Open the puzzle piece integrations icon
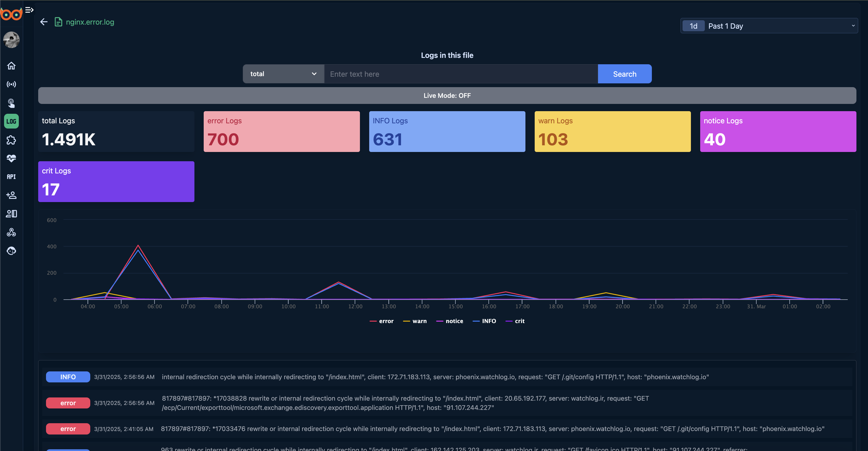The image size is (868, 451). coord(11,140)
